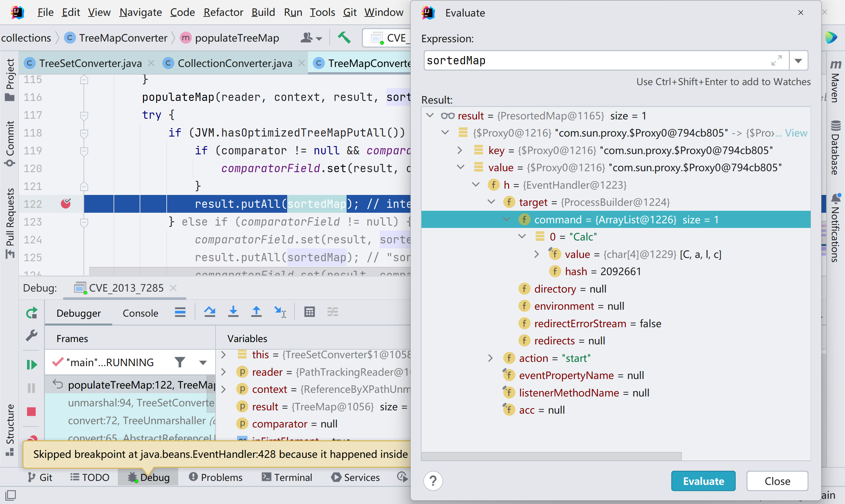Screen dimensions: 845x504
Task: Open the expression history dropdown
Action: pyautogui.click(x=798, y=61)
